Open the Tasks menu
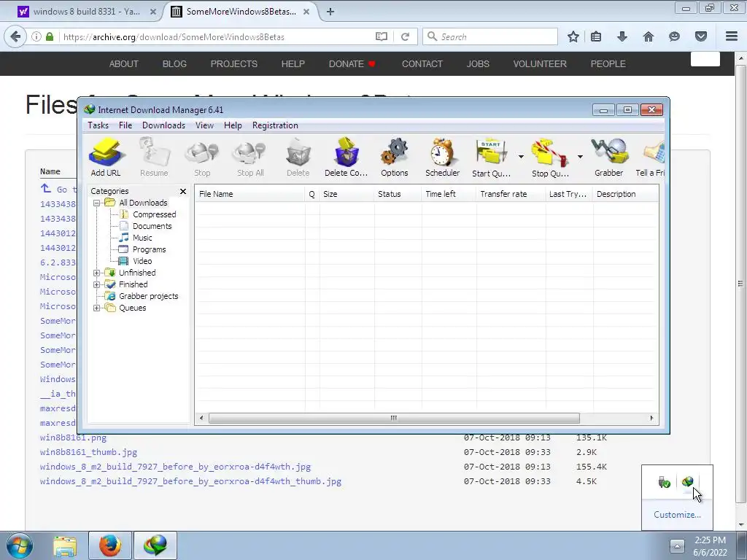747x560 pixels. [98, 125]
